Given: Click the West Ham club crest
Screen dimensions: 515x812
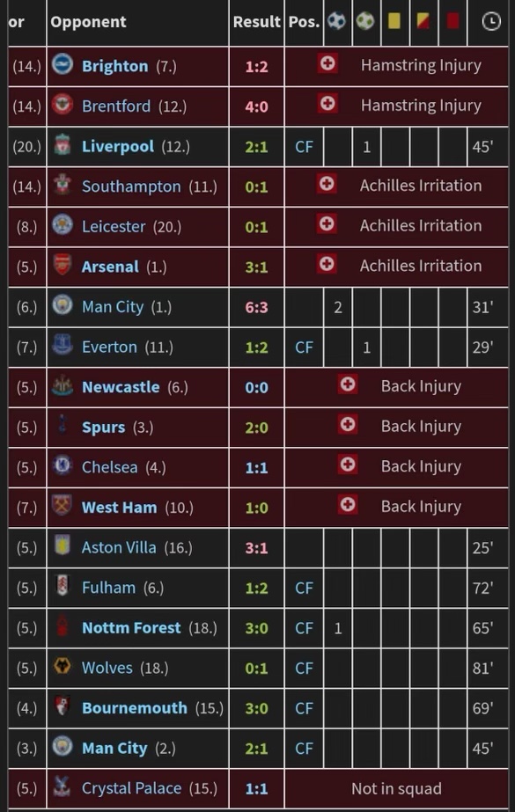Looking at the screenshot, I should tap(63, 506).
